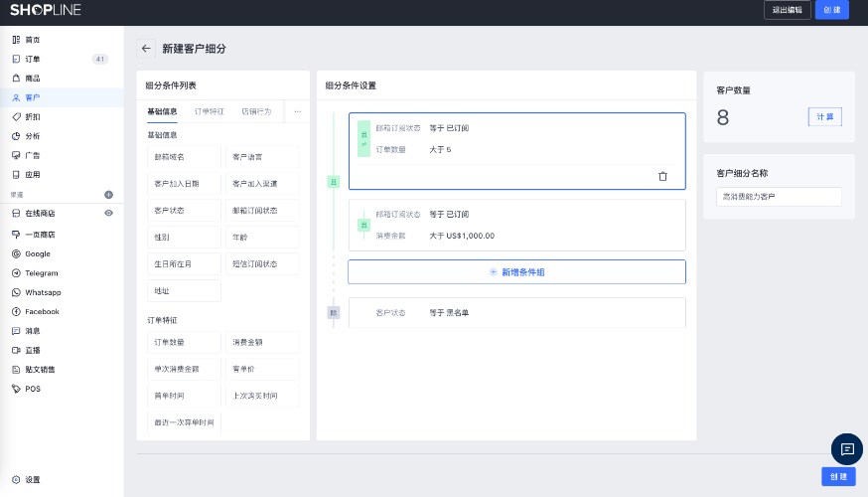Click 新增条件组 add condition group
The width and height of the screenshot is (868, 497).
(x=517, y=272)
